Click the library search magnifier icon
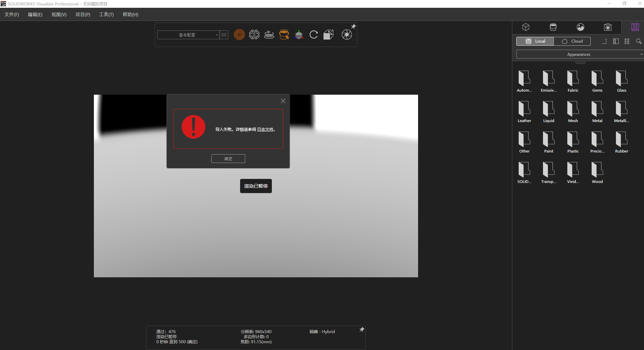Viewport: 644px width, 350px height. pyautogui.click(x=639, y=41)
